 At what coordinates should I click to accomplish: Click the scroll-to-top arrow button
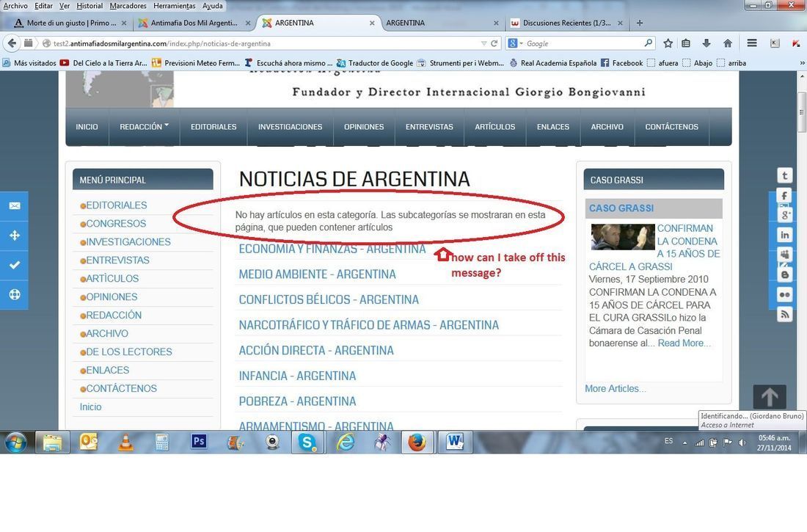tap(770, 396)
